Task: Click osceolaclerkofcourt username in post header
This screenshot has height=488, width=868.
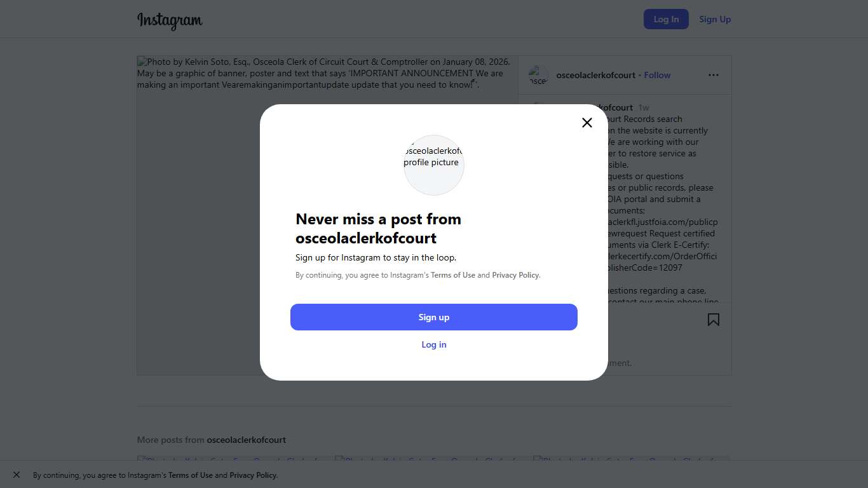Action: [x=595, y=75]
